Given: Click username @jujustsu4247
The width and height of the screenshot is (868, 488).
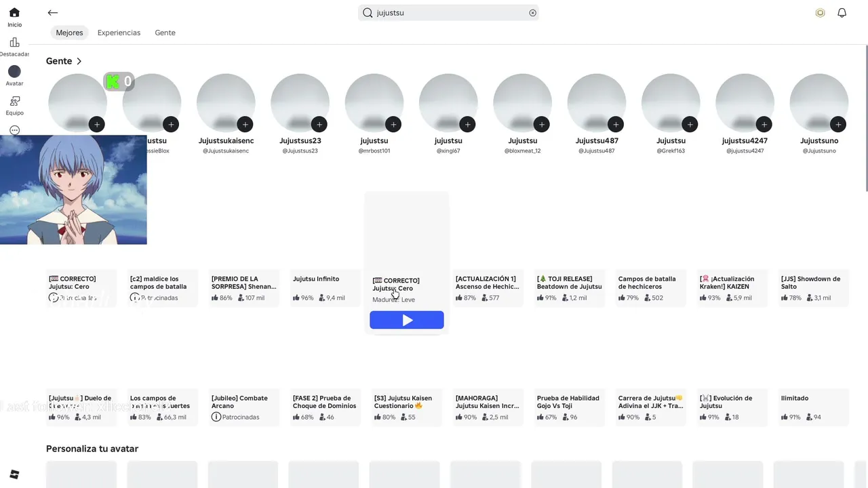Looking at the screenshot, I should (x=745, y=150).
